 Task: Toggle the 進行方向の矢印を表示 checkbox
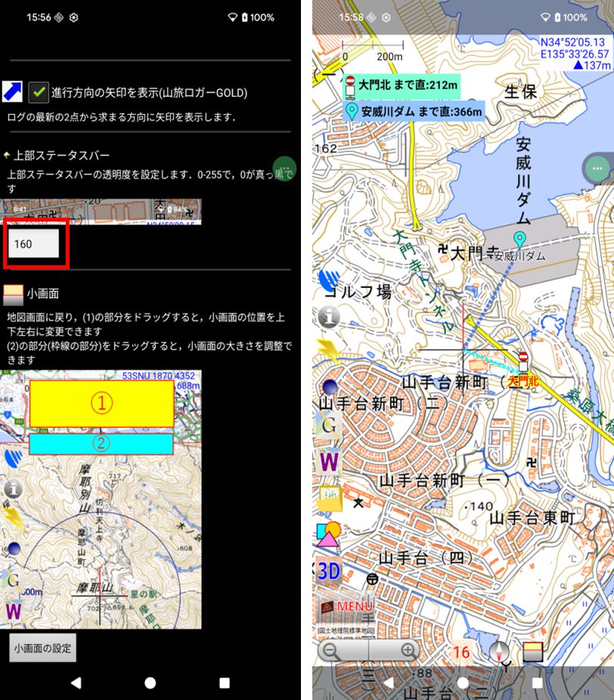pos(39,92)
